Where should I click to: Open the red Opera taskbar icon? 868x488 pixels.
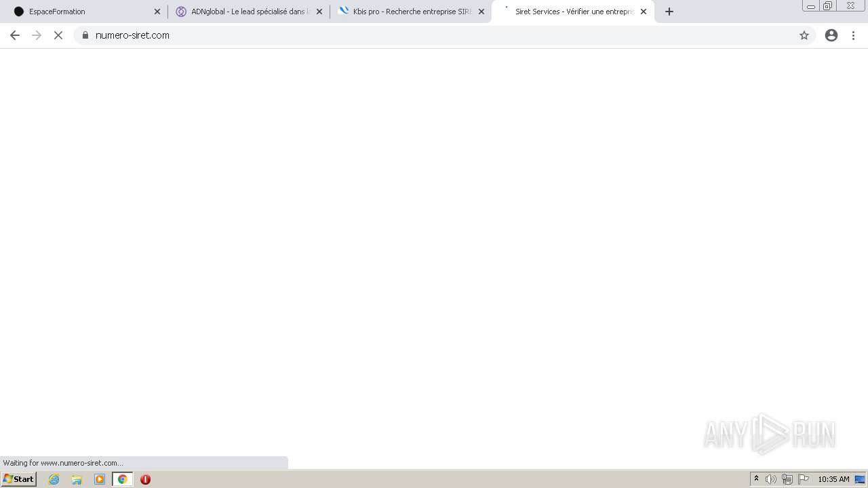point(145,479)
